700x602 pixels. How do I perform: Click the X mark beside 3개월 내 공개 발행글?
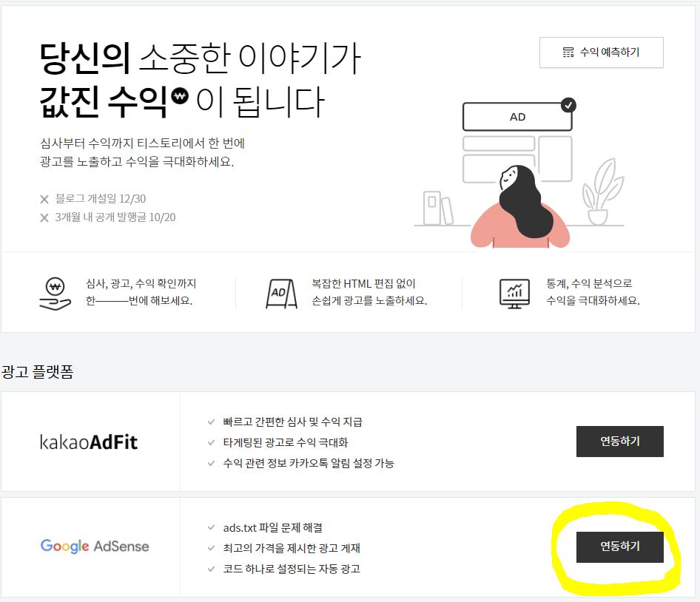point(44,217)
